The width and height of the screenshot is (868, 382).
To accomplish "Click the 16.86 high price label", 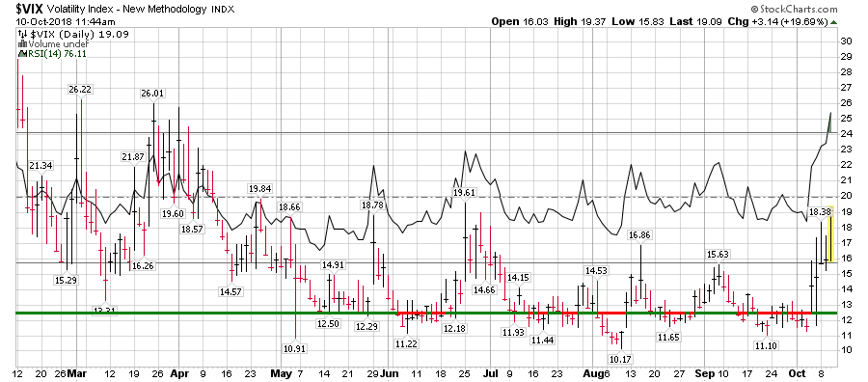I will (x=640, y=234).
